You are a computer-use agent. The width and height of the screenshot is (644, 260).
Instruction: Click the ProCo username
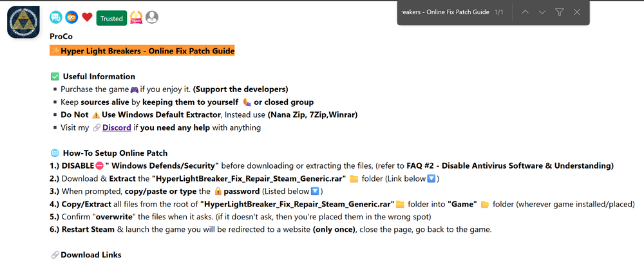61,37
